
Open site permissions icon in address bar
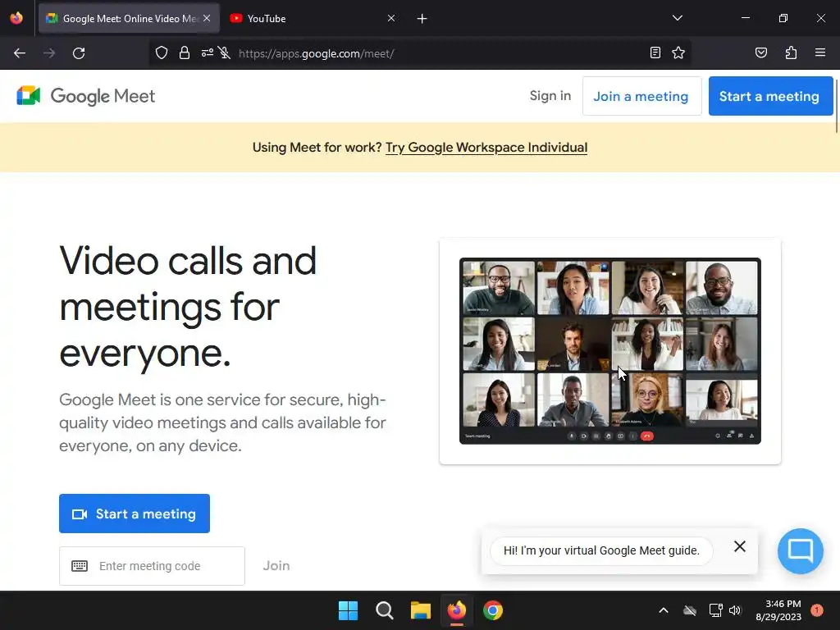208,53
